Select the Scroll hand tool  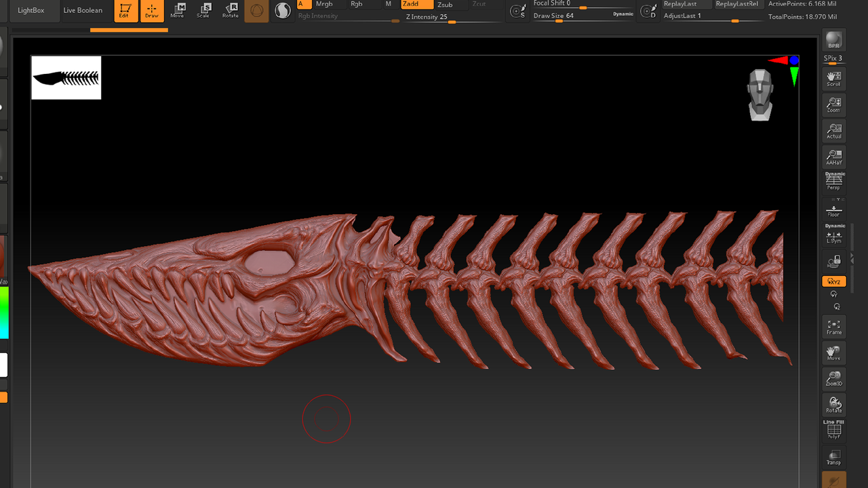833,79
